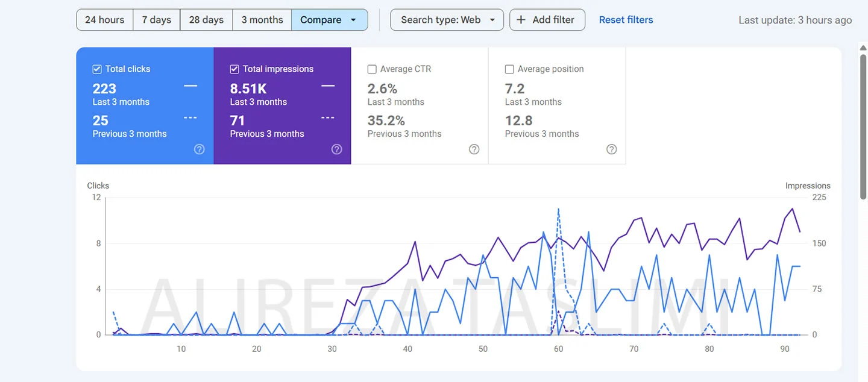Click help icon on Average position card

point(612,149)
